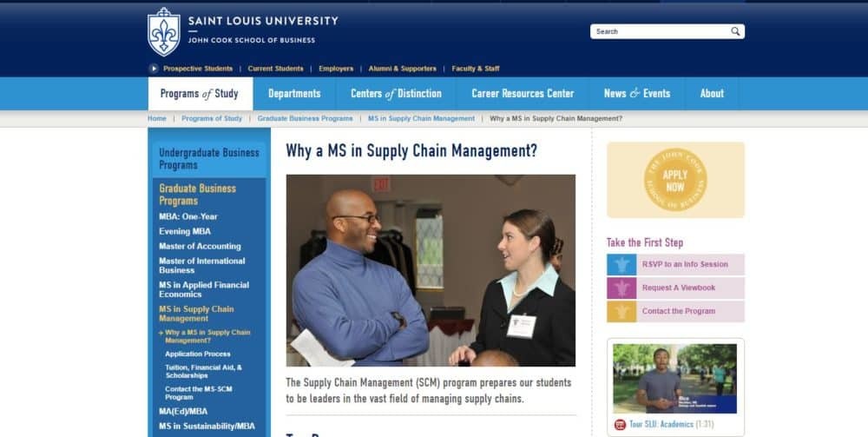Click the Search input field
868x437 pixels.
click(x=660, y=31)
